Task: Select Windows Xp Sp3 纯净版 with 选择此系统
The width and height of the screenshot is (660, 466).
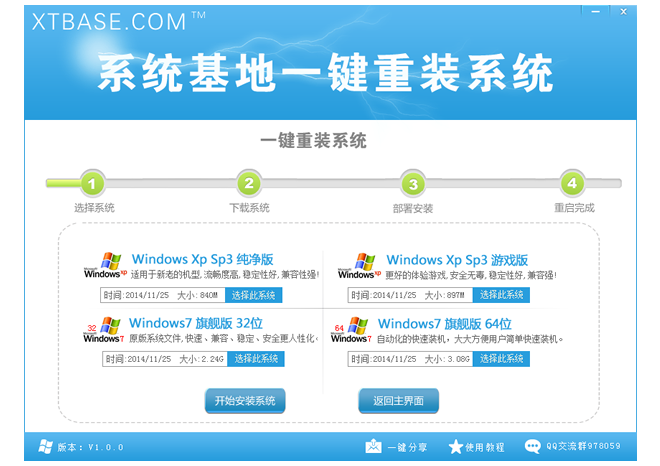Action: coord(255,295)
